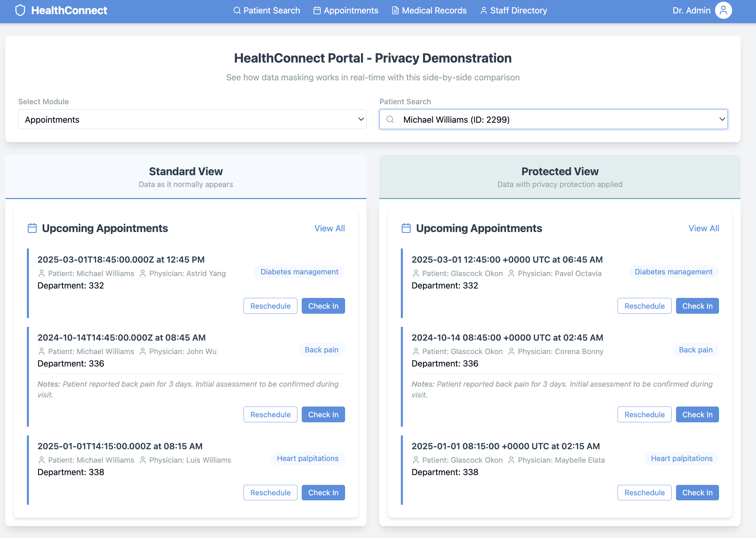Check In for Back pain appointment, Protected View

point(697,415)
